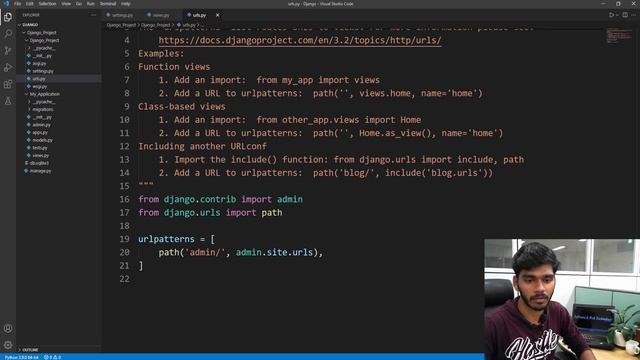Open the Help menu
Viewport: 640px width, 360px height.
pos(126,4)
